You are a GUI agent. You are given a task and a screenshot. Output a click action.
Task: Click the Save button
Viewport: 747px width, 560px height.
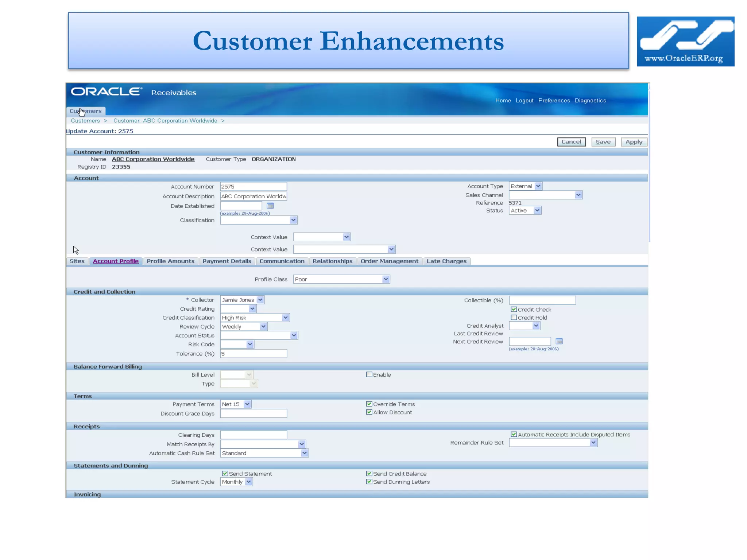tap(603, 142)
